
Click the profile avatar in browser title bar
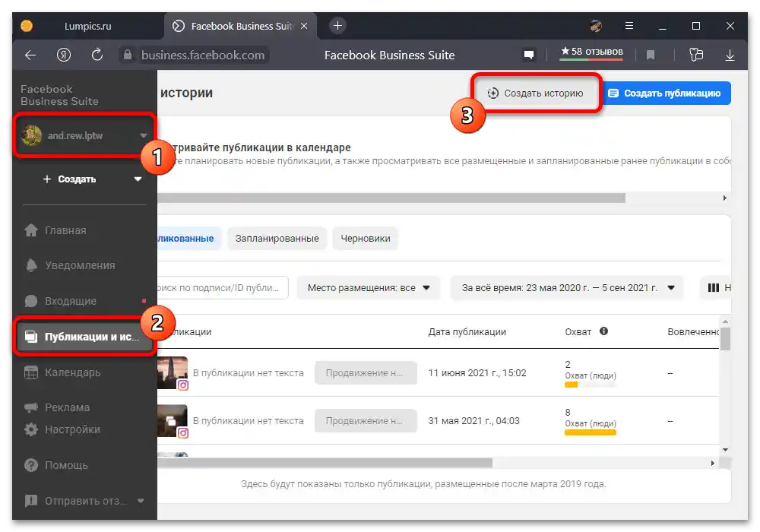596,26
